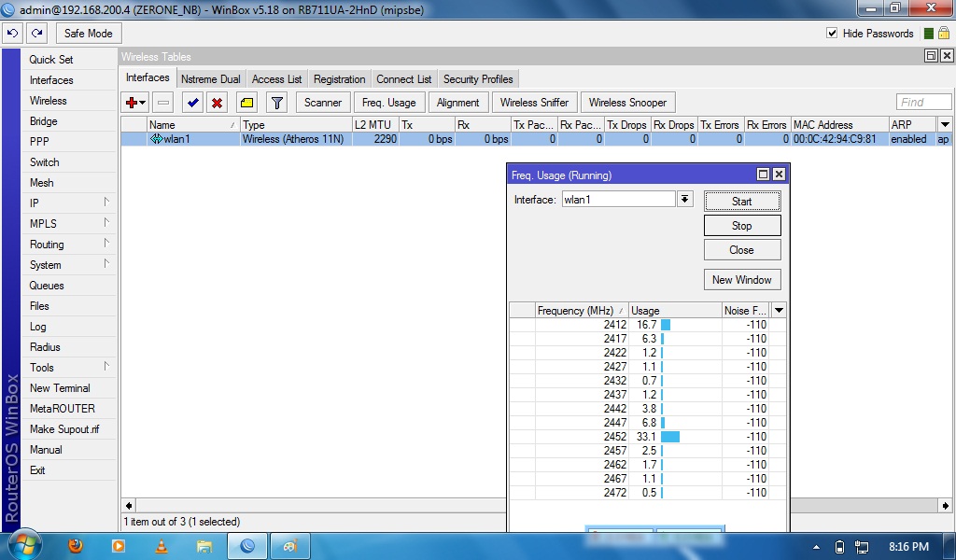This screenshot has height=560, width=956.
Task: Click the Filter funnel icon
Action: [276, 103]
